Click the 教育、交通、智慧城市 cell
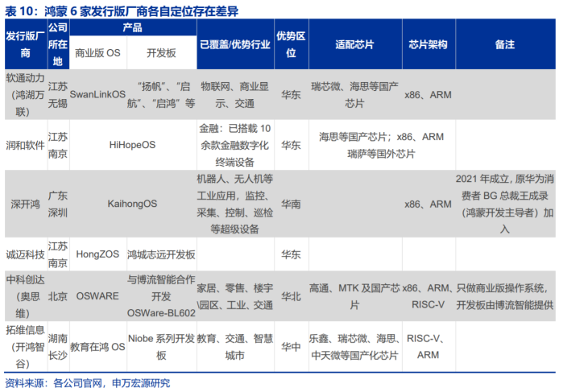Image resolution: width=563 pixels, height=392 pixels. (x=235, y=347)
